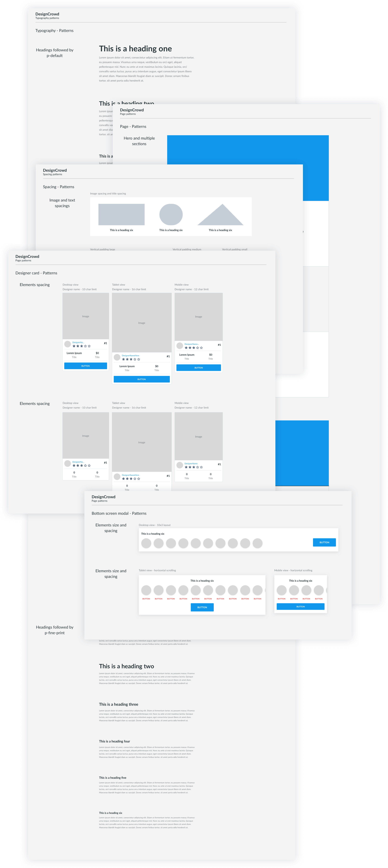Click 'This is a heading five' text

(113, 778)
